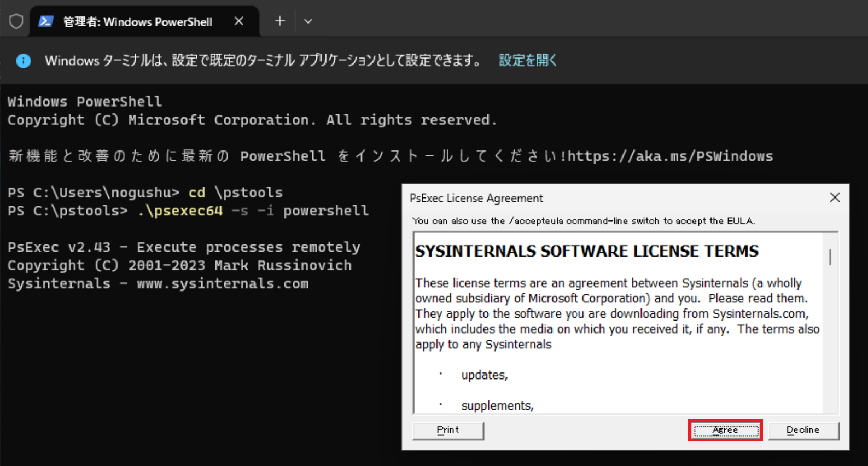Click the https://aka.ms/PSWindows URL in terminal
The image size is (868, 466).
tap(671, 156)
